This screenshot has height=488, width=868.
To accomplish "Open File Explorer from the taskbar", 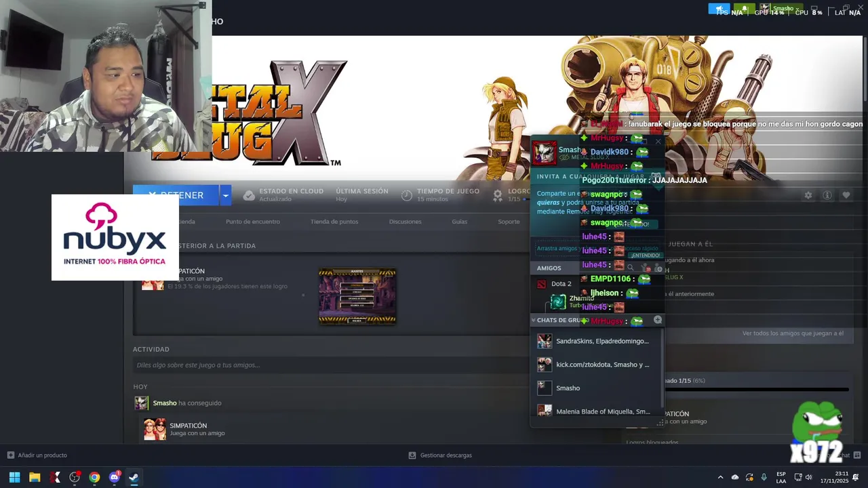I will click(x=35, y=477).
